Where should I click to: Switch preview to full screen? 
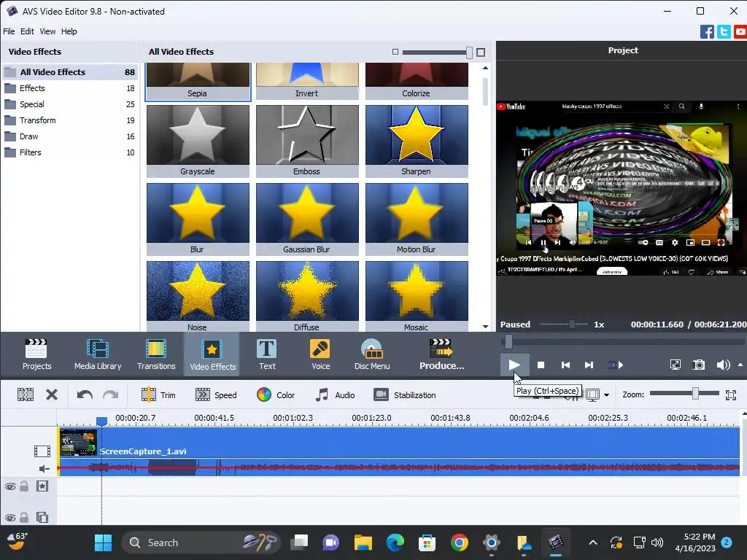[x=675, y=365]
